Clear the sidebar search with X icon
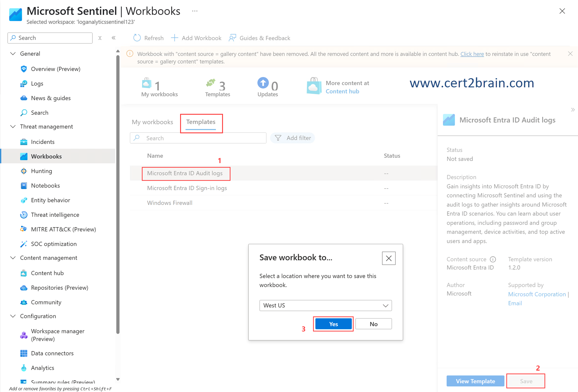This screenshot has width=578, height=392. [100, 38]
